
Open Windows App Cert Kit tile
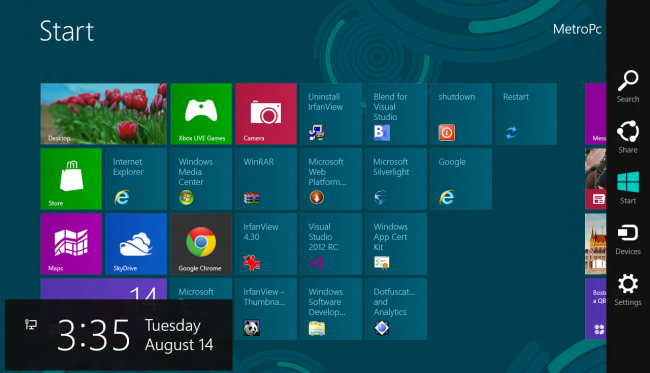point(396,244)
